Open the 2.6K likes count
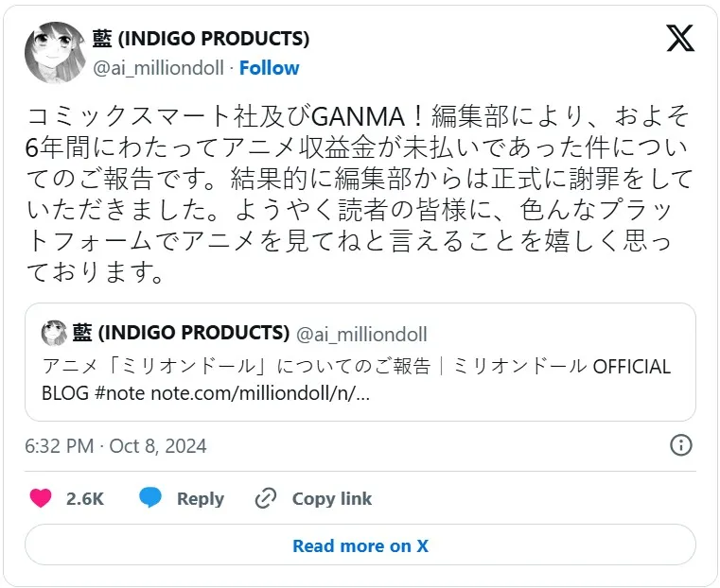This screenshot has width=720, height=588. 85,498
